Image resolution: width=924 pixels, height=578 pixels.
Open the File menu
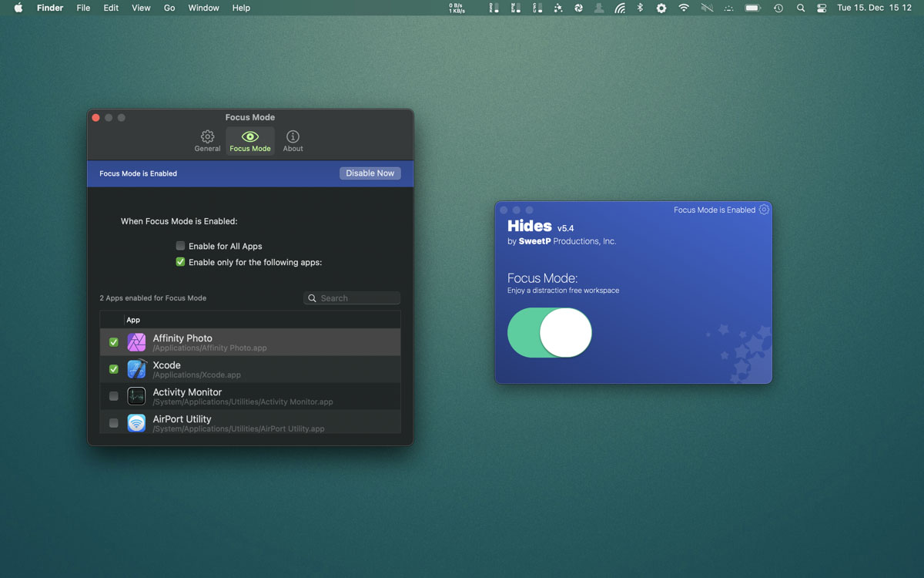pyautogui.click(x=83, y=8)
